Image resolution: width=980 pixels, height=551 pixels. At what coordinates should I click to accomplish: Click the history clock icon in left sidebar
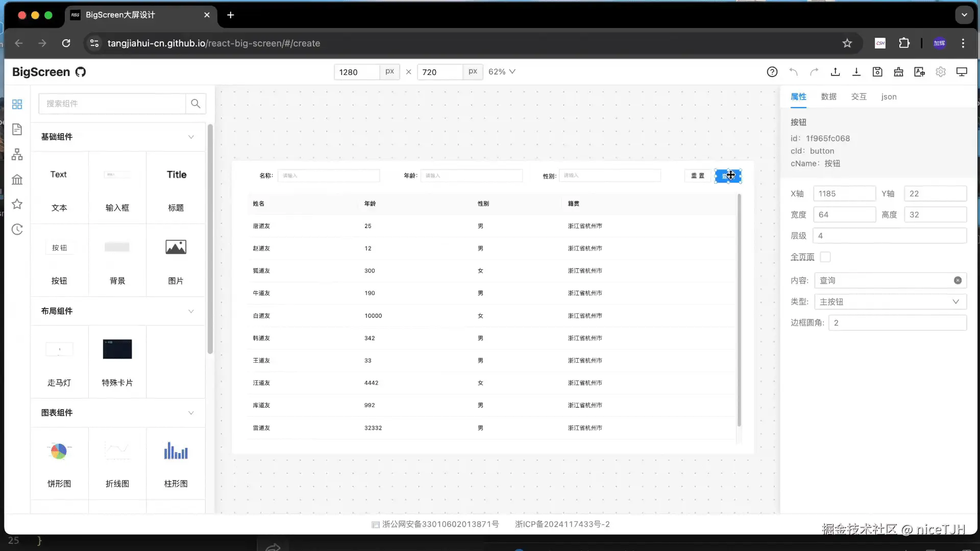point(17,230)
